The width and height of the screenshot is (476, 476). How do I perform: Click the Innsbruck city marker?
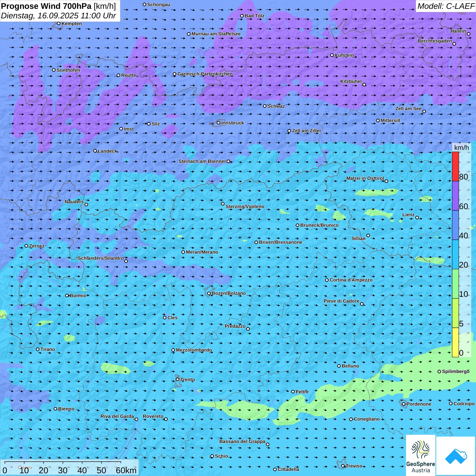(x=219, y=123)
